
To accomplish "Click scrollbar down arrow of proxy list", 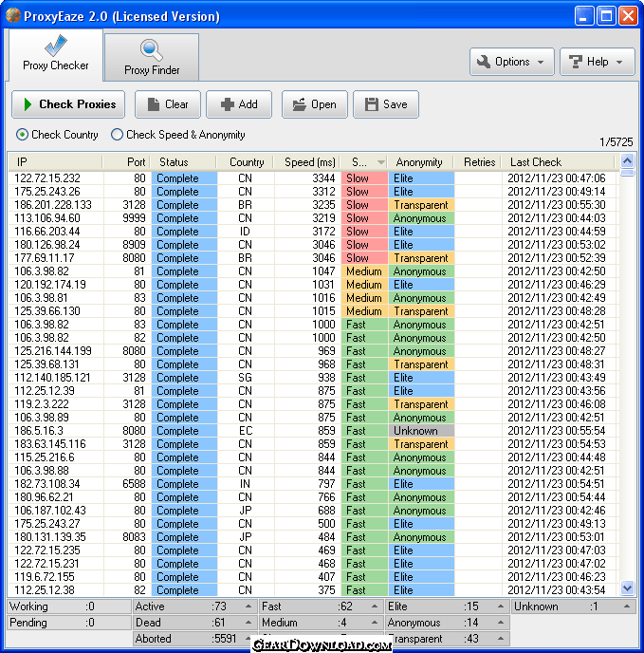I will coord(627,588).
